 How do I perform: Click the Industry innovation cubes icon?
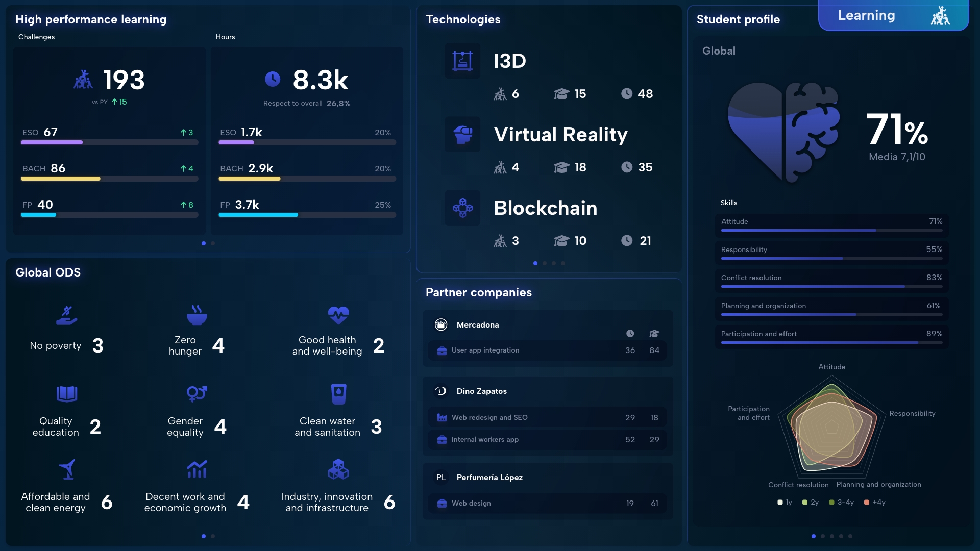(x=338, y=469)
